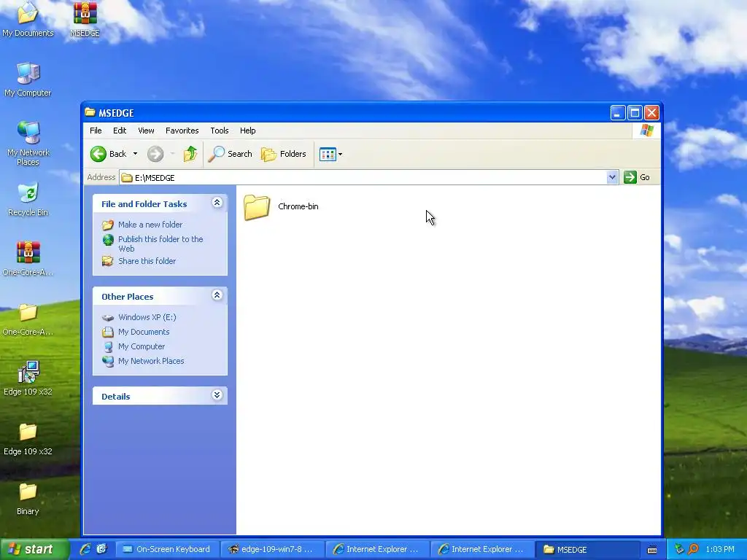Open My Network Places from Other Places
This screenshot has height=560, width=747.
(151, 361)
